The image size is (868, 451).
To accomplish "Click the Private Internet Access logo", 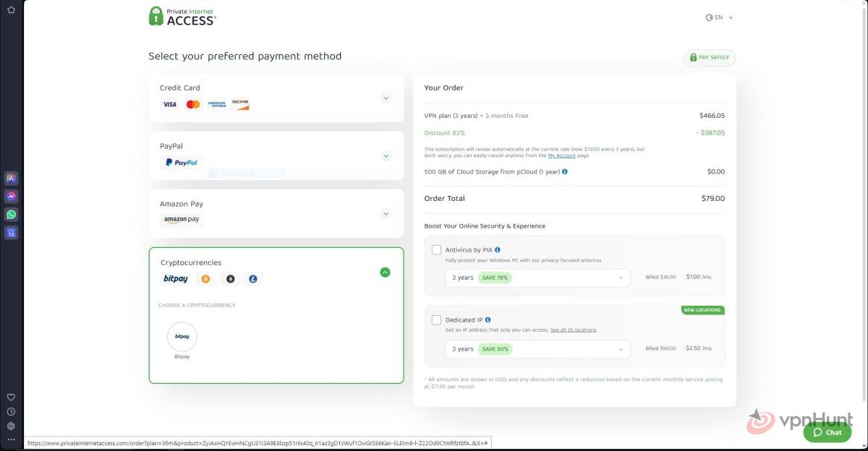I will click(182, 17).
